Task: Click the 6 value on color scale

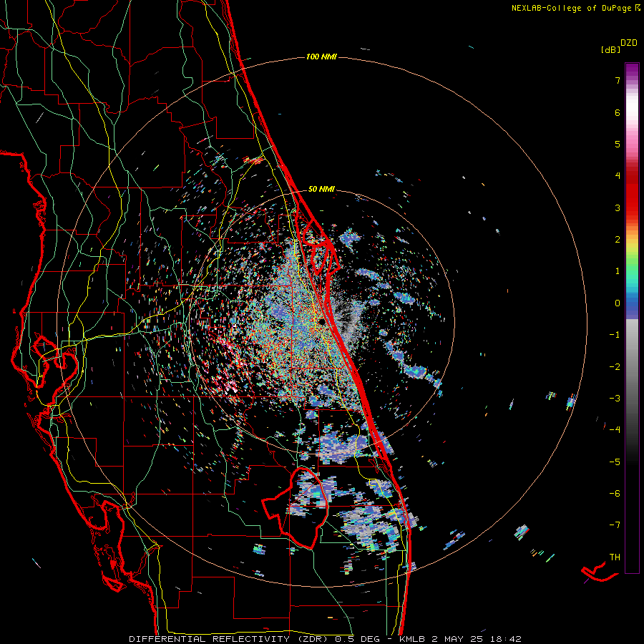Action: click(618, 112)
